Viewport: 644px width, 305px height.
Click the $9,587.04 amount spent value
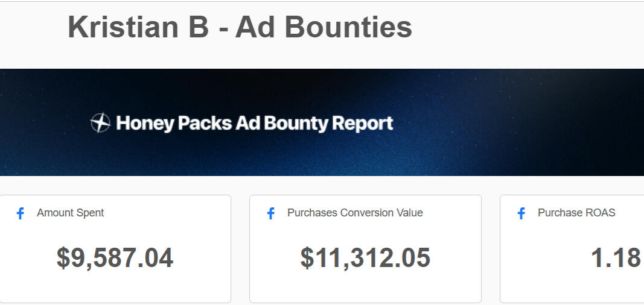[x=115, y=258]
